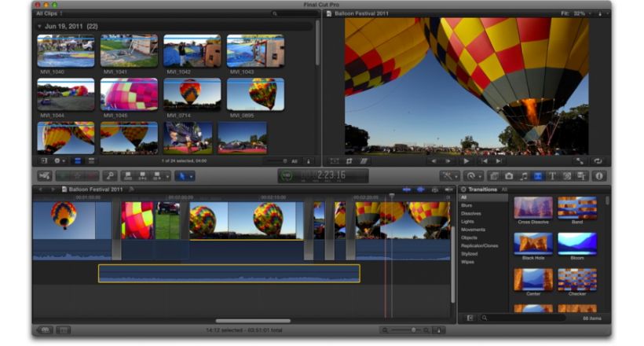Show the Photos browser camera icon

(509, 176)
